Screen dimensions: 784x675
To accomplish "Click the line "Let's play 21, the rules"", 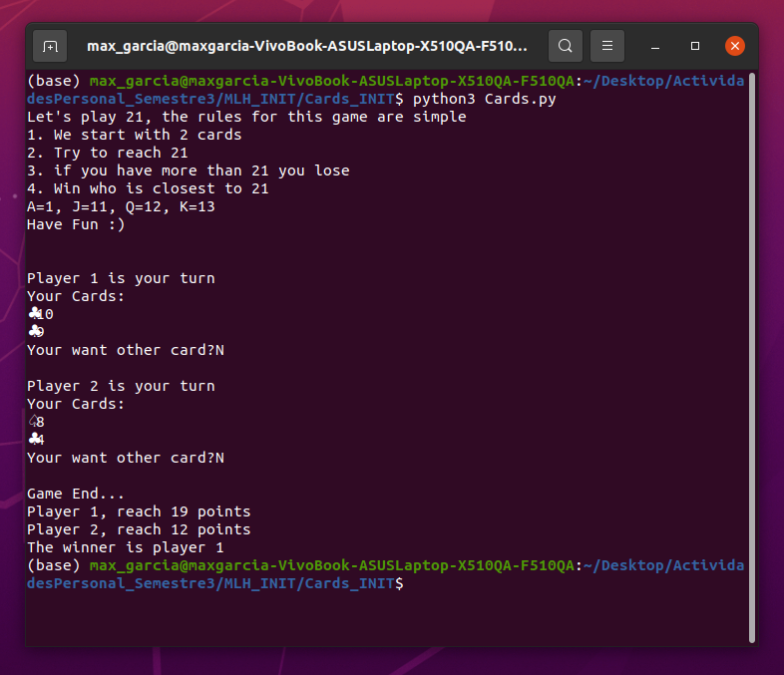I will (x=246, y=117).
